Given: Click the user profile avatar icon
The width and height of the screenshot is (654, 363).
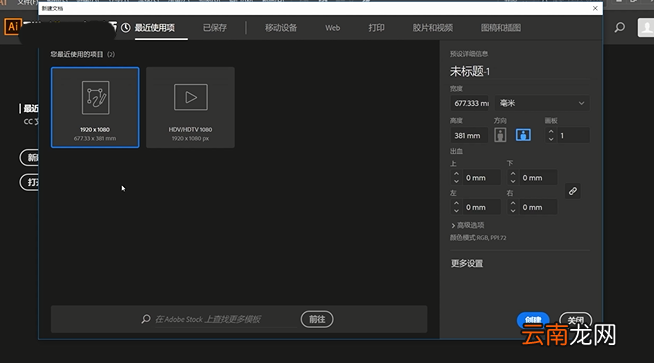Looking at the screenshot, I should point(646,28).
